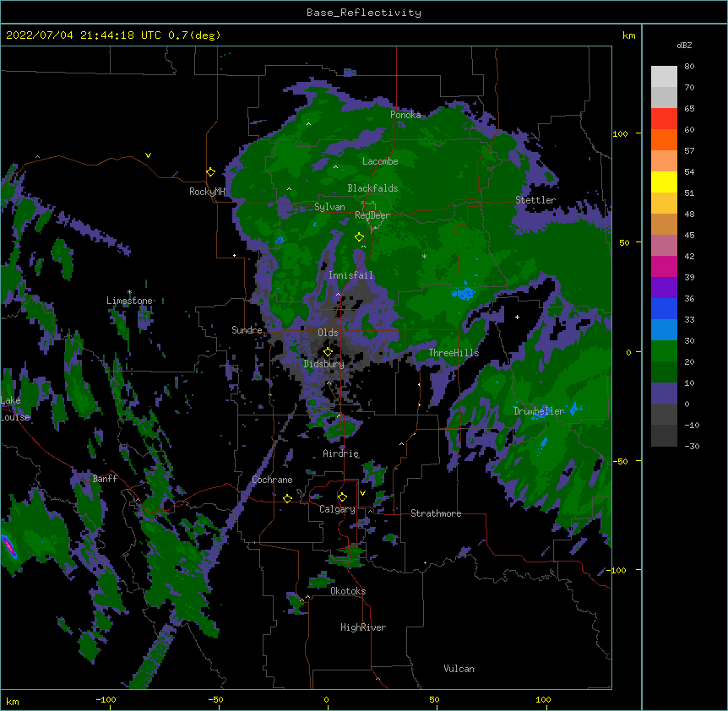Click the red 65 dBZ legend swatch
The height and width of the screenshot is (711, 728).
click(x=664, y=118)
